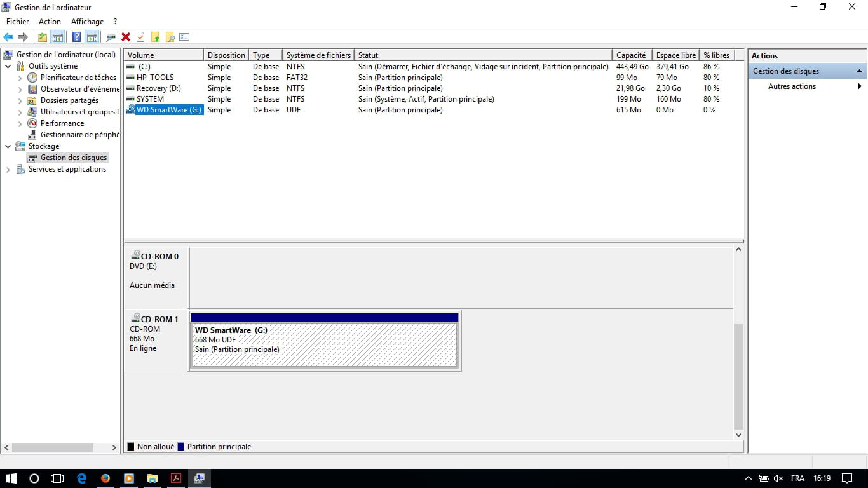Click Gestion des disques in Actions pane
The image size is (868, 488).
tap(807, 71)
